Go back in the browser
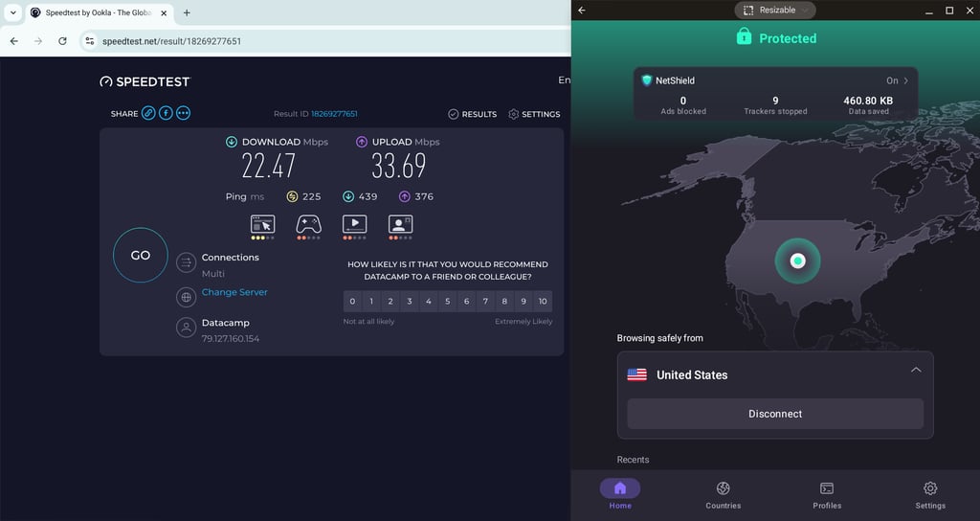This screenshot has height=521, width=980. point(13,41)
